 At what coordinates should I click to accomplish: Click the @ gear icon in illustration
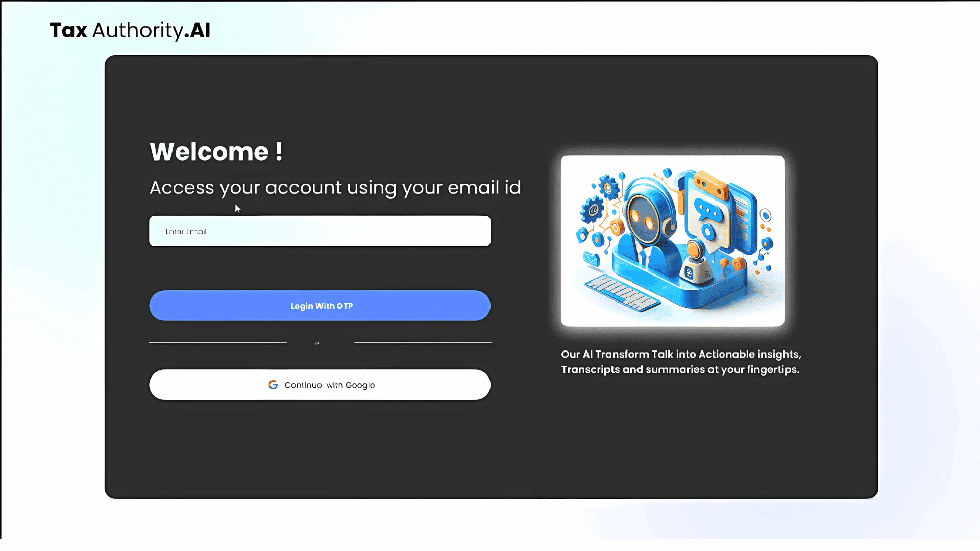click(x=593, y=209)
